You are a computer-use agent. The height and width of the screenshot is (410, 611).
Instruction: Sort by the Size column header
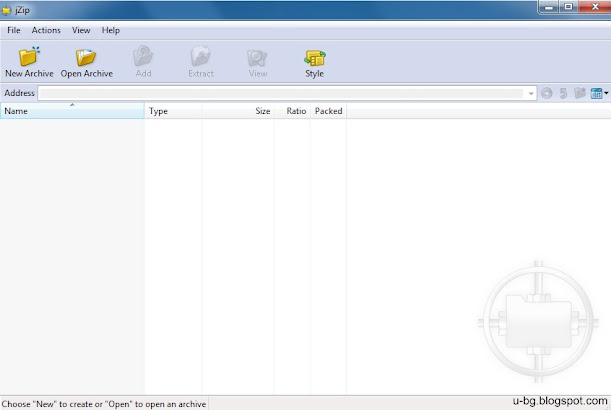[x=238, y=111]
